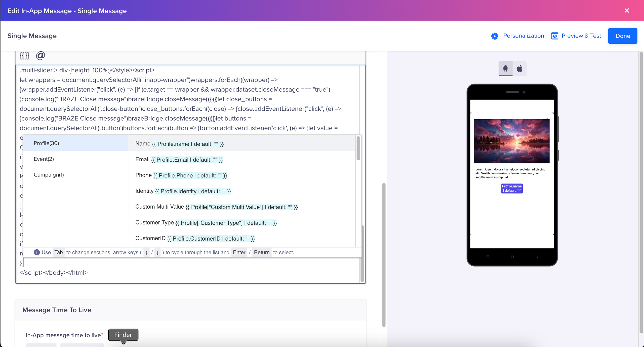Click the @ mention icon

40,55
